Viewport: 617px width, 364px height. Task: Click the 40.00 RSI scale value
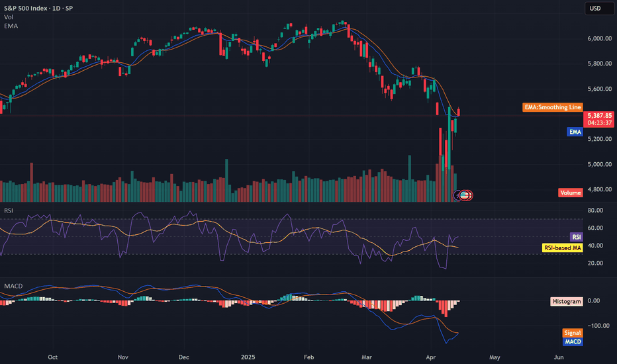coord(595,246)
